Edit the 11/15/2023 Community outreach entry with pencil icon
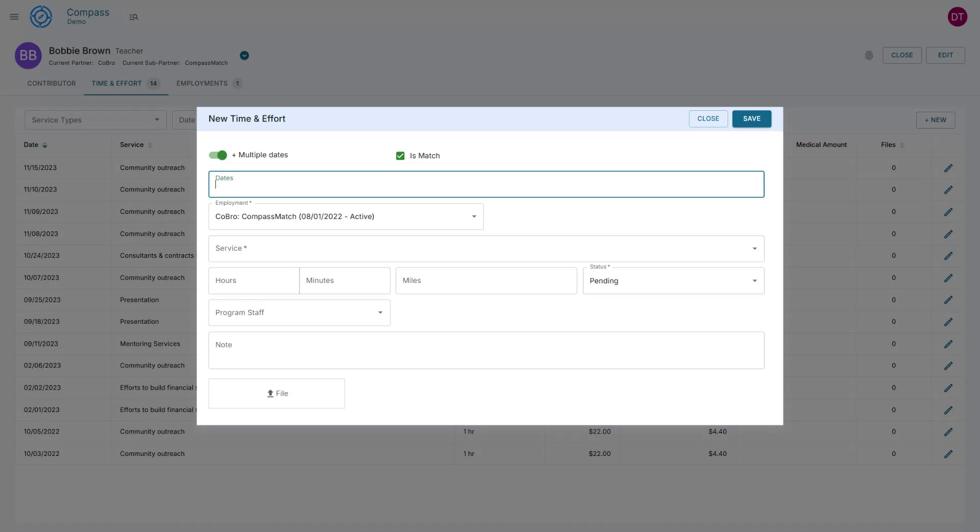The width and height of the screenshot is (980, 532). point(949,168)
